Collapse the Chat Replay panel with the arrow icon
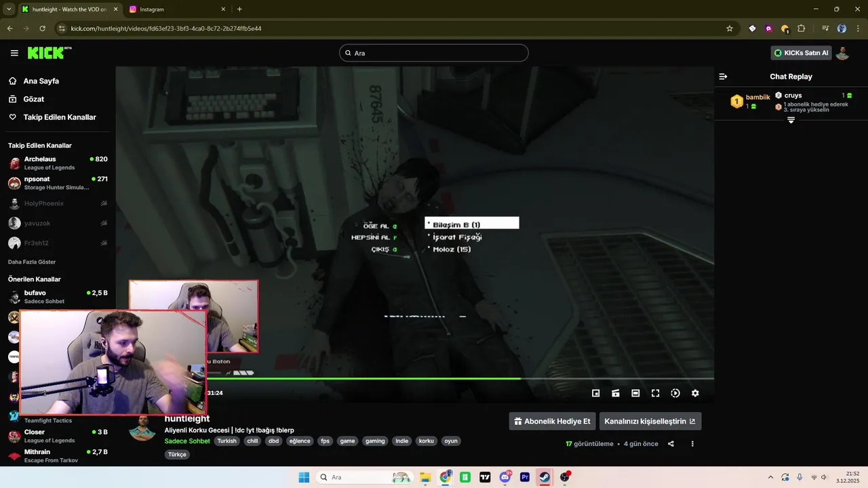 723,77
